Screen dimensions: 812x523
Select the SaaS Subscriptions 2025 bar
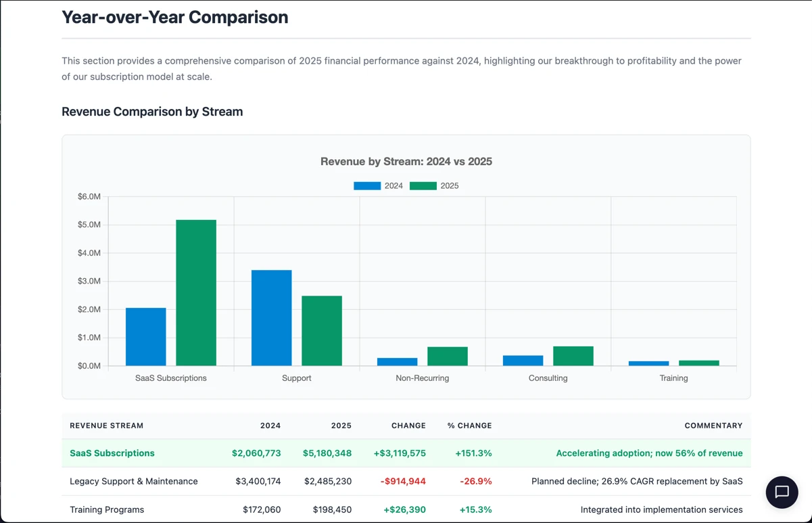click(195, 291)
